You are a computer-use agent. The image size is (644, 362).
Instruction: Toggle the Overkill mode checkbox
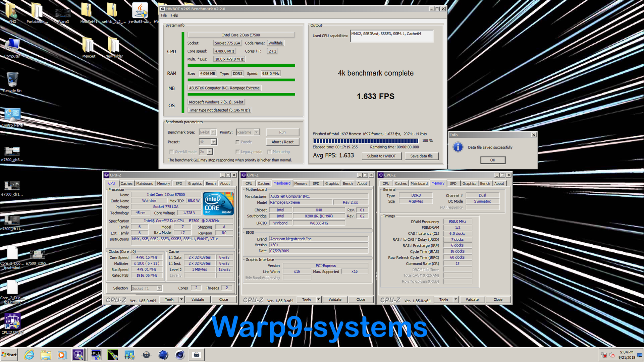pos(171,152)
